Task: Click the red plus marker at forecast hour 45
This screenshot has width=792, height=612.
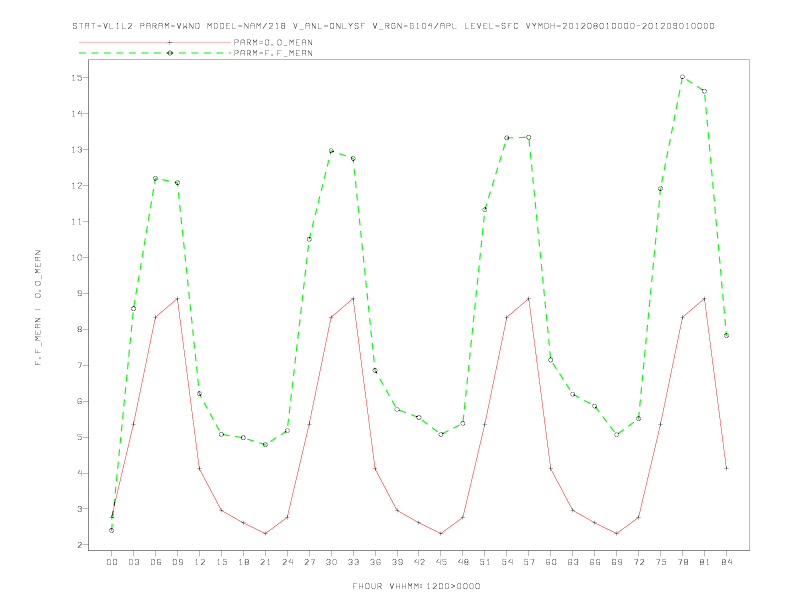Action: (x=441, y=533)
